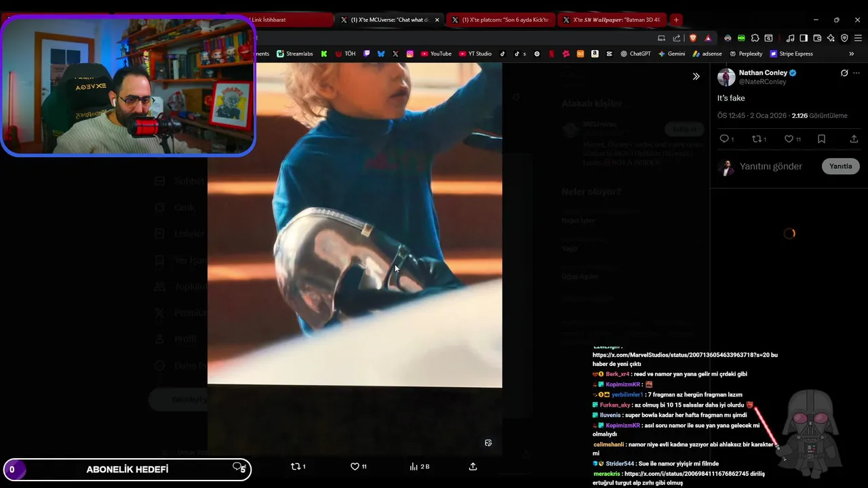Click the edit image icon on photo
The height and width of the screenshot is (488, 868).
(x=488, y=443)
